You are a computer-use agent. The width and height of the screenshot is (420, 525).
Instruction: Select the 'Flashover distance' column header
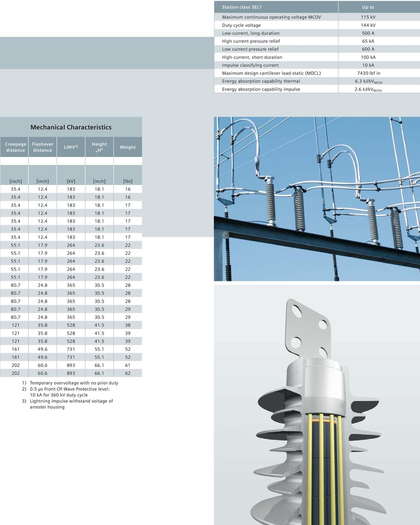42,147
